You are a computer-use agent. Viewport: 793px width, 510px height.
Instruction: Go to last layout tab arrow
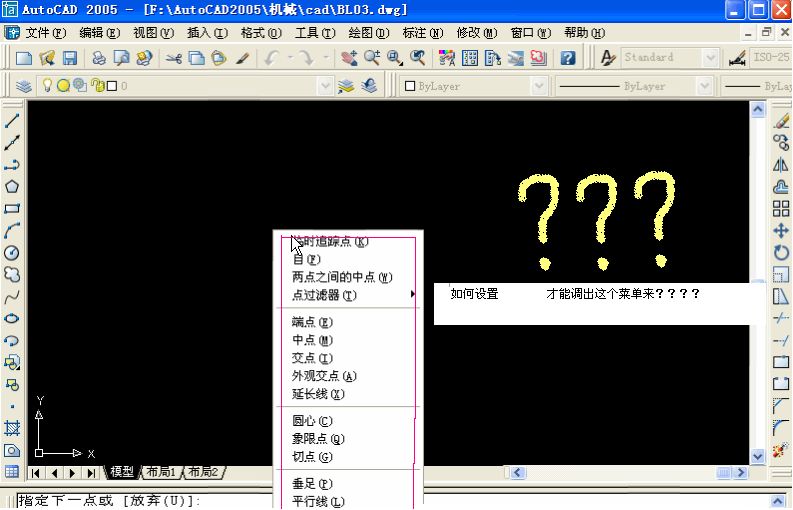(91, 473)
